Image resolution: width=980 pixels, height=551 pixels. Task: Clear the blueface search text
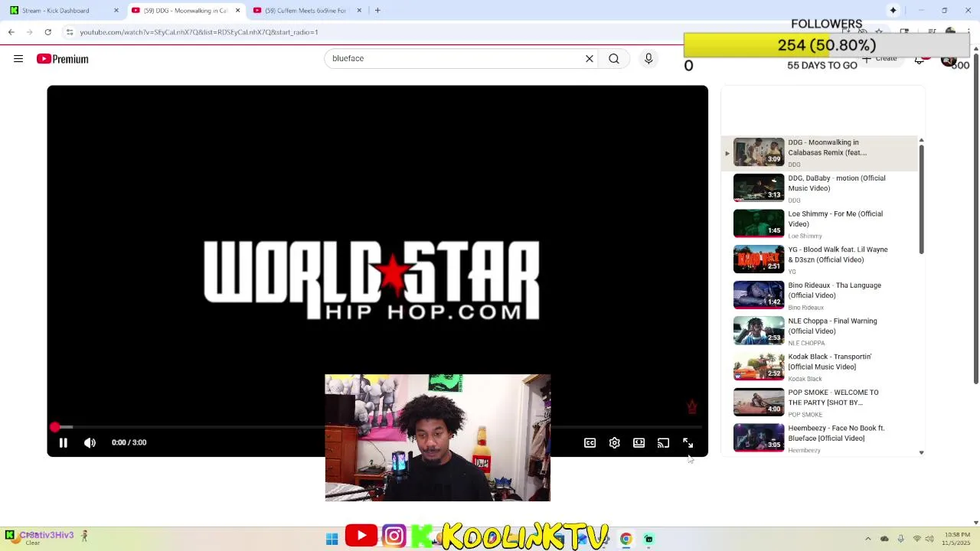click(590, 58)
